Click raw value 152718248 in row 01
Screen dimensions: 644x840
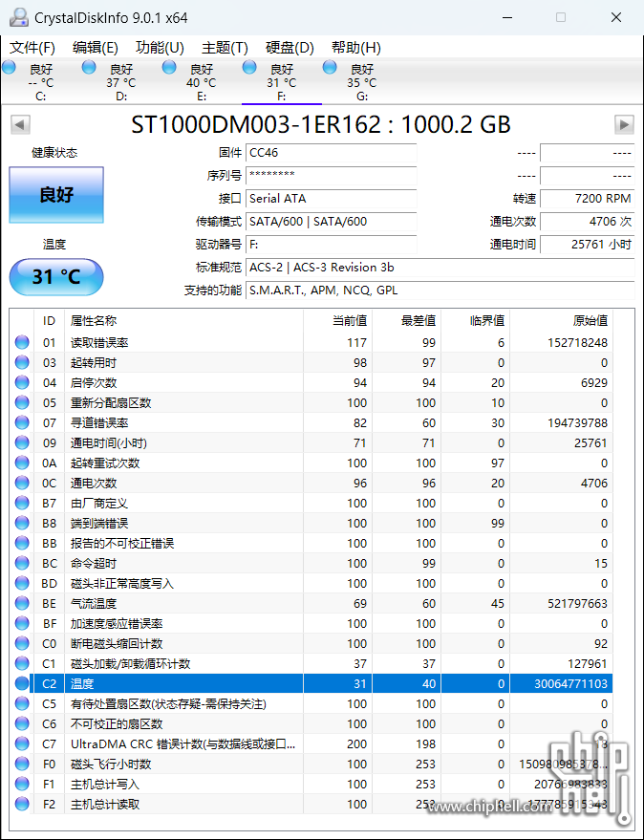[x=577, y=342]
